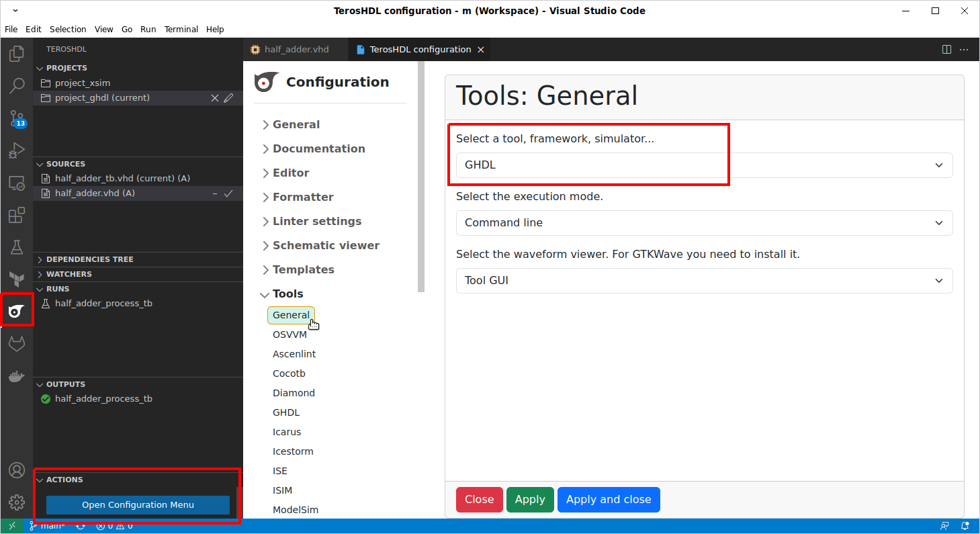980x534 pixels.
Task: Click the configuration sidebar scrollbar
Action: coord(421,177)
